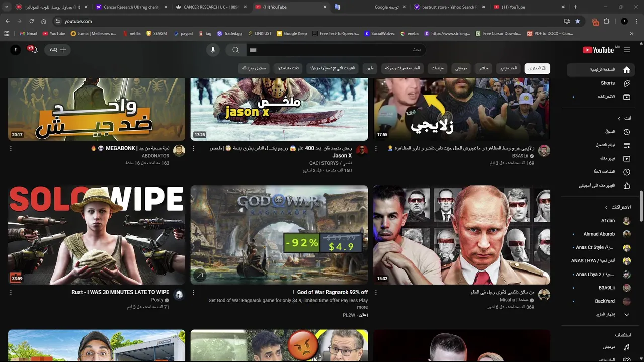
Task: Open the Google Keep bookmark
Action: (x=292, y=34)
